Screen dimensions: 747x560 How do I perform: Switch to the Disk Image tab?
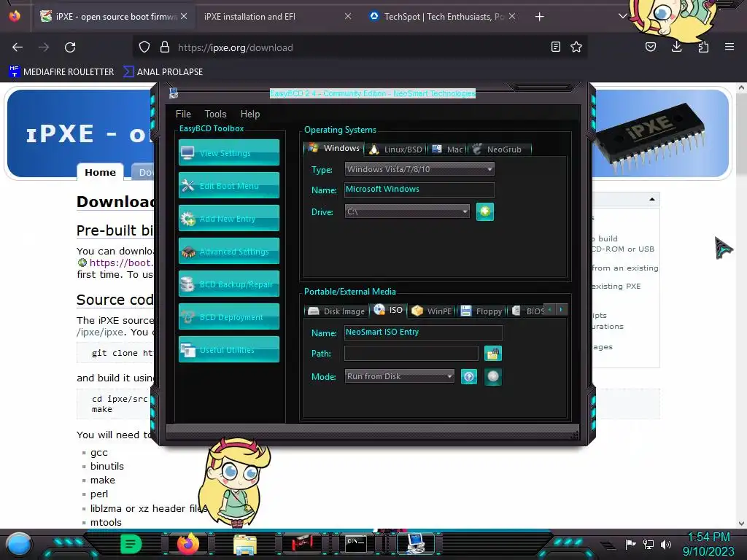point(337,311)
